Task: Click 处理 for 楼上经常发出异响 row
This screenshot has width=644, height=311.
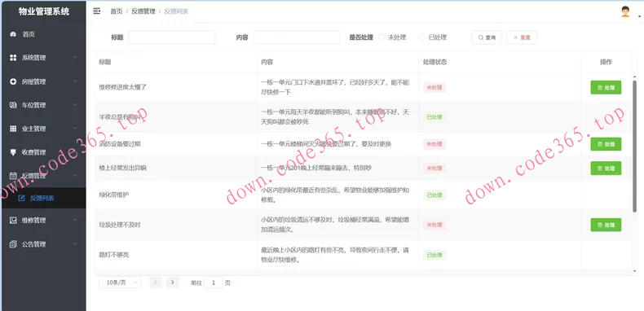Action: coord(606,169)
